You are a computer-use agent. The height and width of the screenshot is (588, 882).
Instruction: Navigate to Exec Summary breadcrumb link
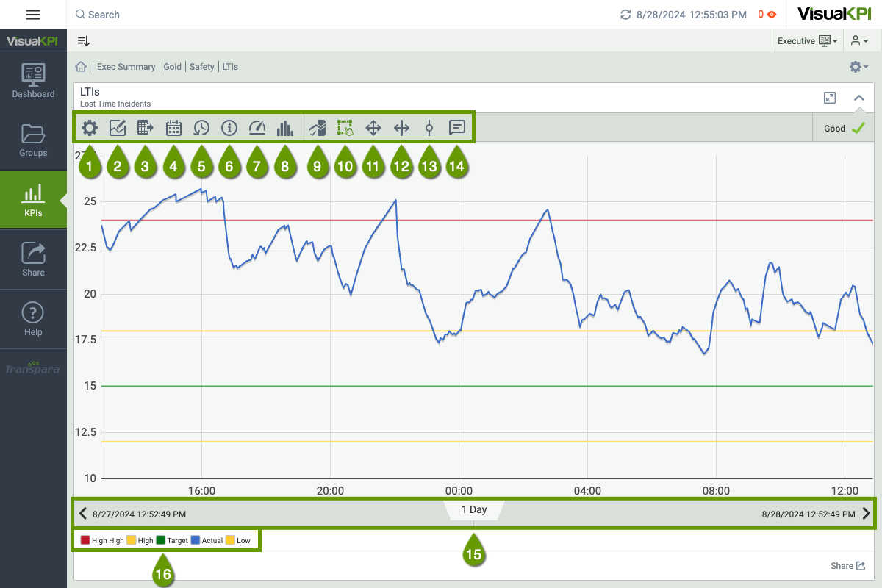(x=126, y=67)
